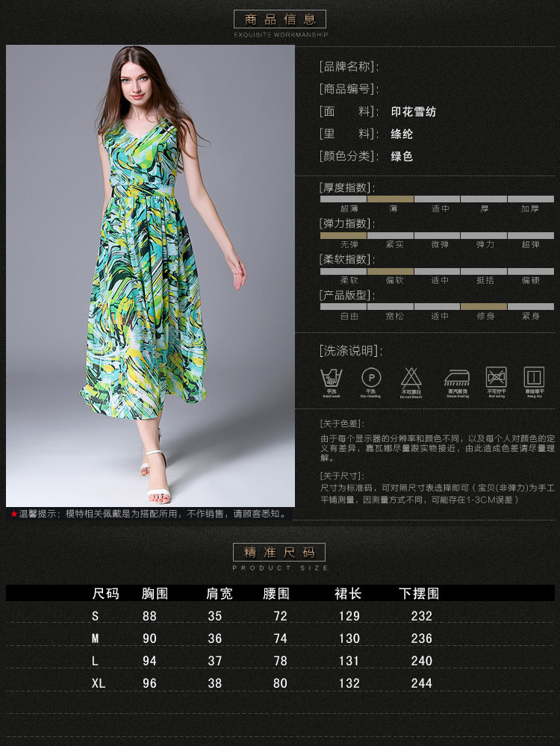This screenshot has height=746, width=560.
Task: Click the S size row label
Action: tap(95, 616)
